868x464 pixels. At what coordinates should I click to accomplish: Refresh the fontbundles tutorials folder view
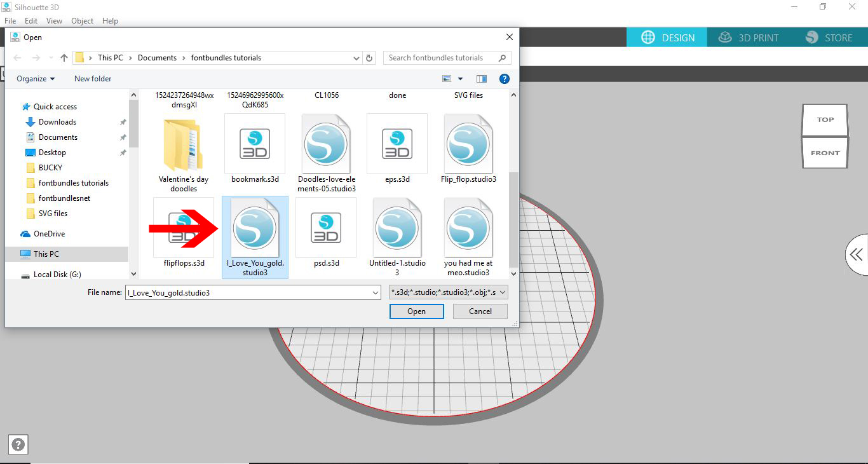[x=370, y=58]
